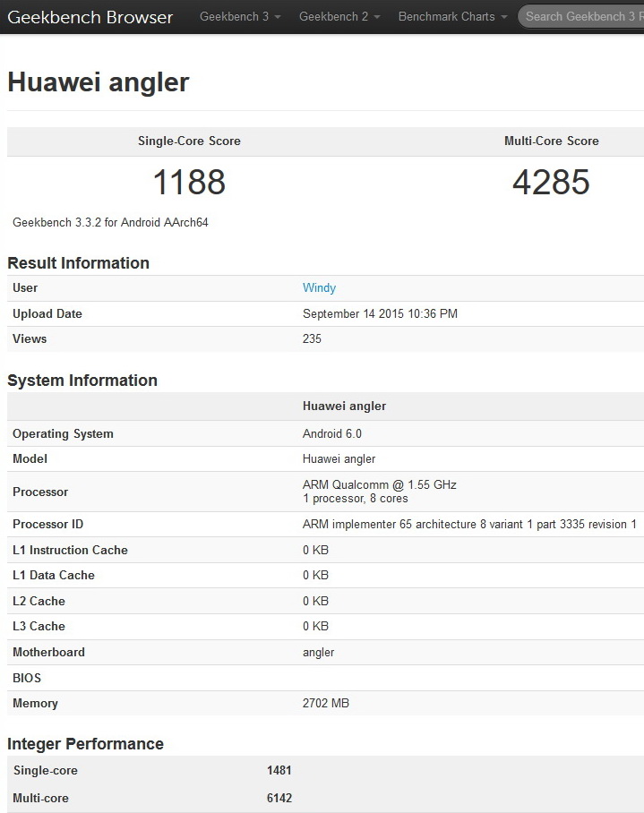Image resolution: width=644 pixels, height=813 pixels.
Task: Select the integer multi-core score 6142
Action: pos(279,798)
